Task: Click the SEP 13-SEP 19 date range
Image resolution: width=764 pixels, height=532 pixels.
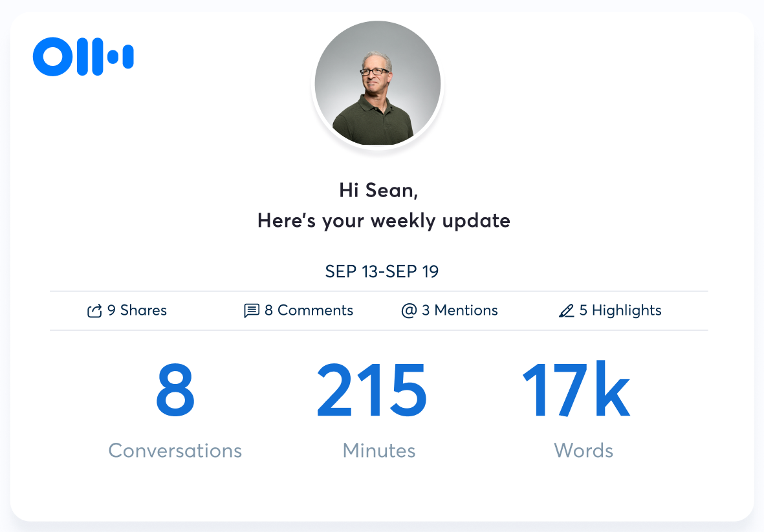Action: (382, 271)
